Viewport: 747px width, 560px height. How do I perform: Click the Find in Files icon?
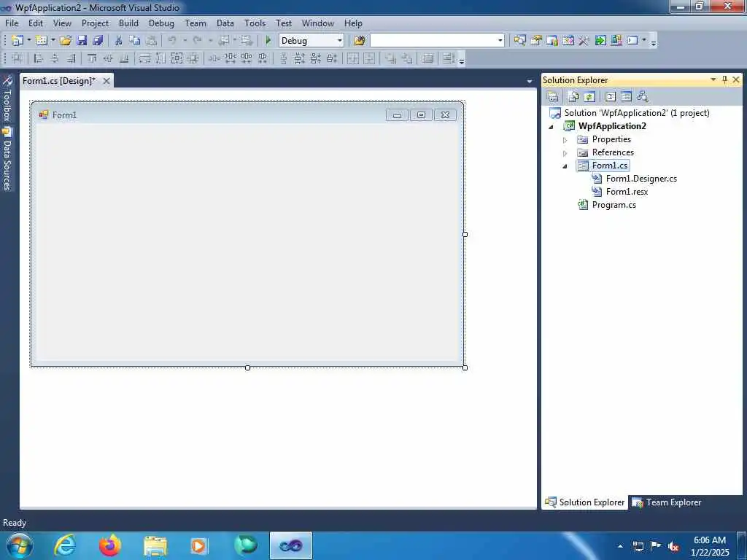(359, 41)
